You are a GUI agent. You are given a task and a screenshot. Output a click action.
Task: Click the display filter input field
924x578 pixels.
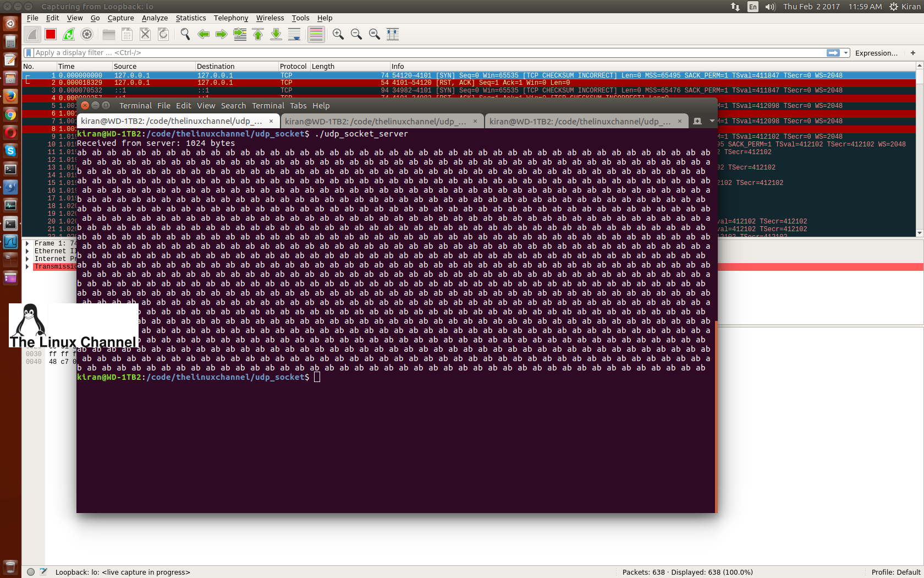tap(429, 53)
